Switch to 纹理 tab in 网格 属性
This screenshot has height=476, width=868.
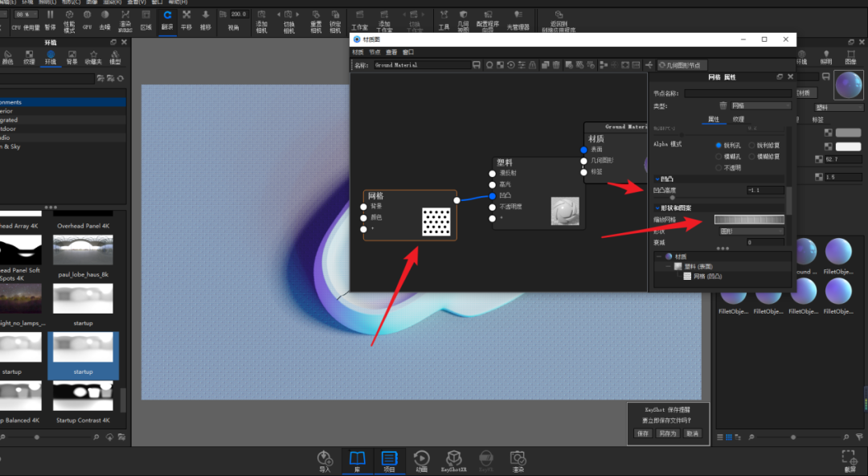pyautogui.click(x=739, y=119)
